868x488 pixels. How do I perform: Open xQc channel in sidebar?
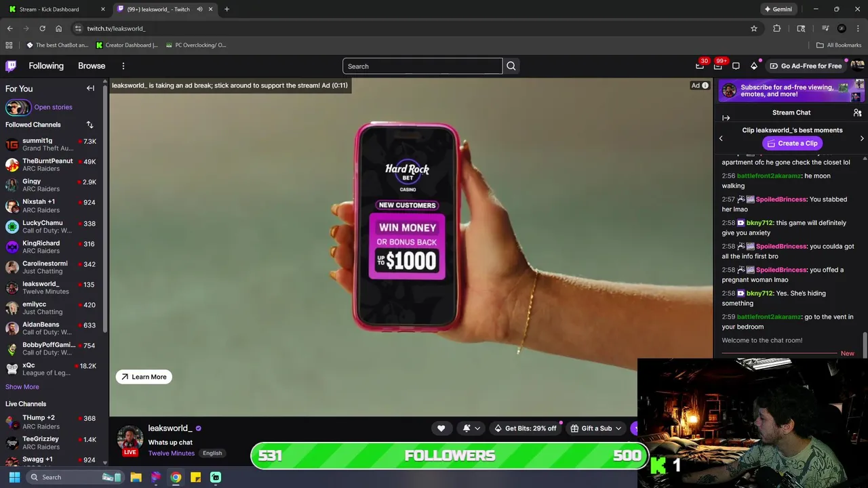[x=52, y=369]
